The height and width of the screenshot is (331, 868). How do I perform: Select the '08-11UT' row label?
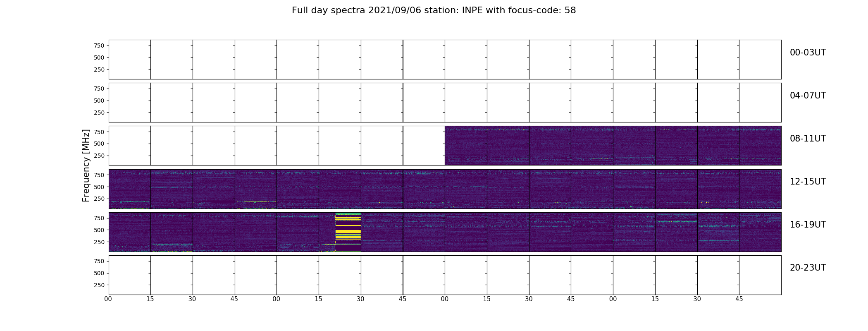click(808, 139)
